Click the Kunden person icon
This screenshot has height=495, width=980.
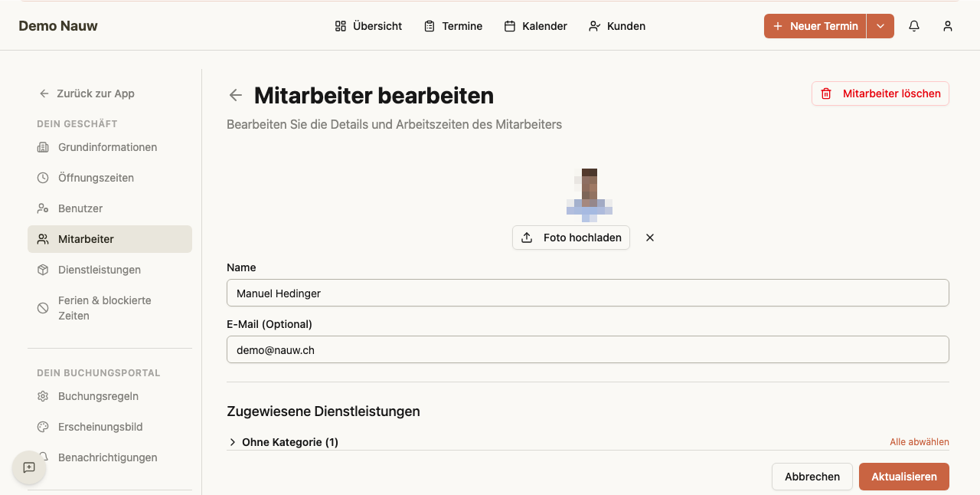594,26
